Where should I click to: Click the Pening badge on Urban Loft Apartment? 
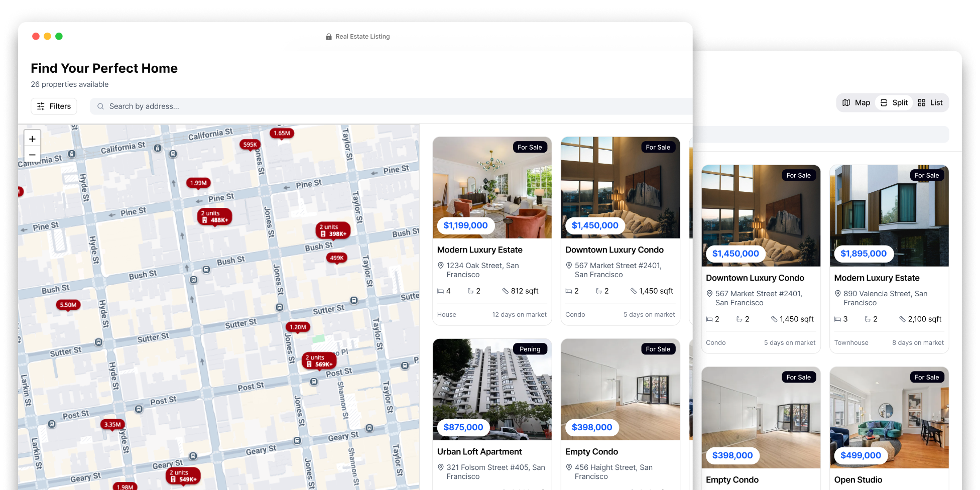tap(530, 349)
